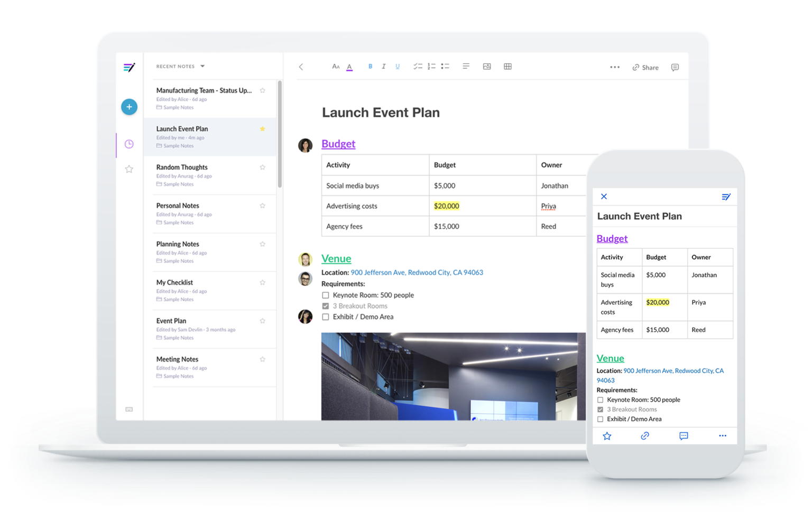Open the My Checklist note

pyautogui.click(x=174, y=283)
